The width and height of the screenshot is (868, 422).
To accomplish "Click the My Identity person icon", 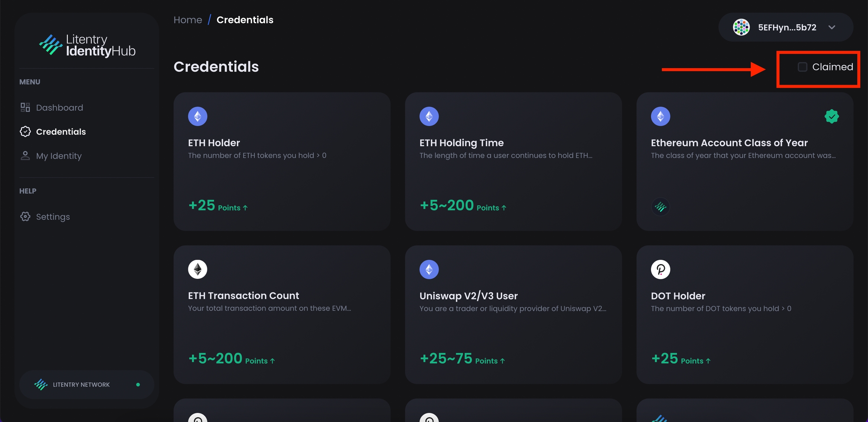I will pos(25,156).
